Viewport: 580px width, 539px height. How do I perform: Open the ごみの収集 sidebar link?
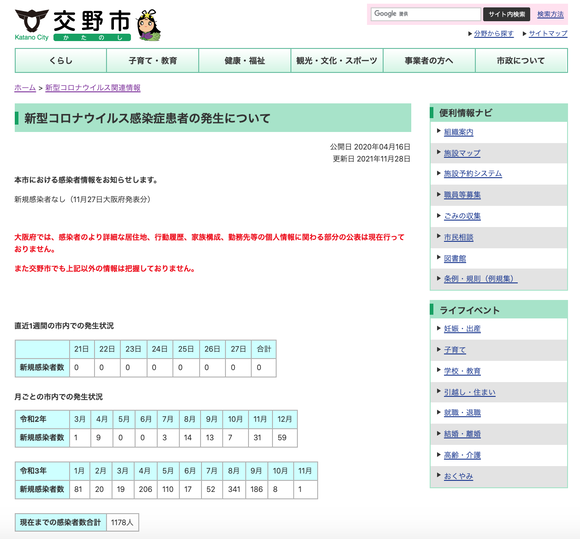(x=462, y=216)
